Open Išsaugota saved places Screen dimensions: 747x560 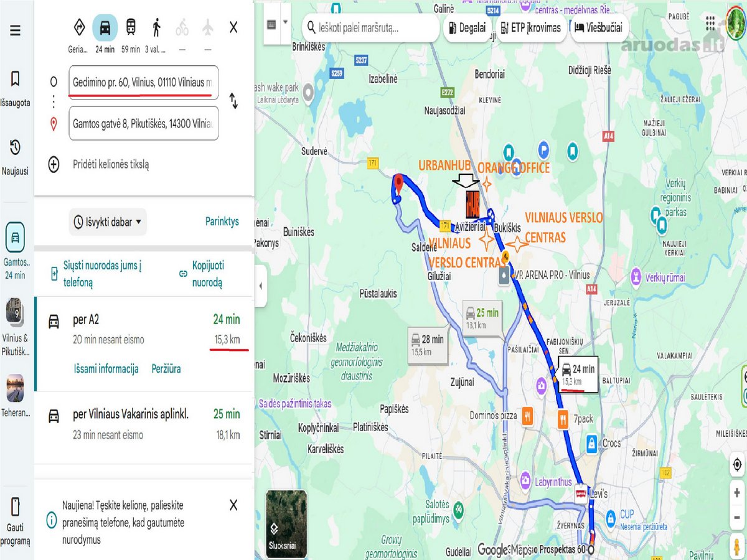(15, 88)
